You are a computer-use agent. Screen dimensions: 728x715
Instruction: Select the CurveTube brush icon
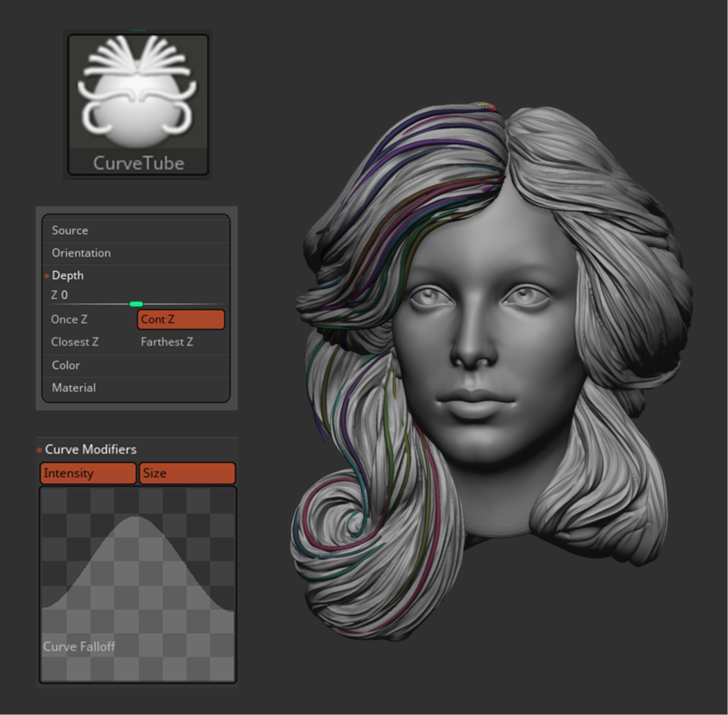[x=138, y=104]
